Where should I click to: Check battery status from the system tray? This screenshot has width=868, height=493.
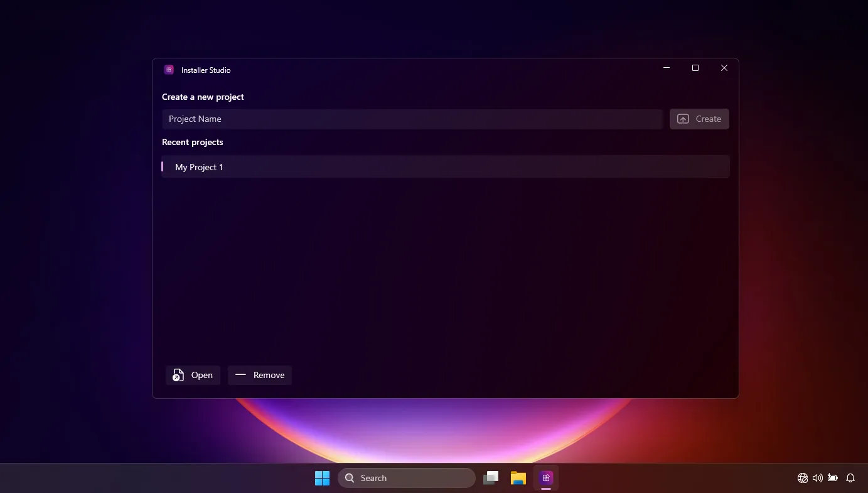(x=833, y=478)
